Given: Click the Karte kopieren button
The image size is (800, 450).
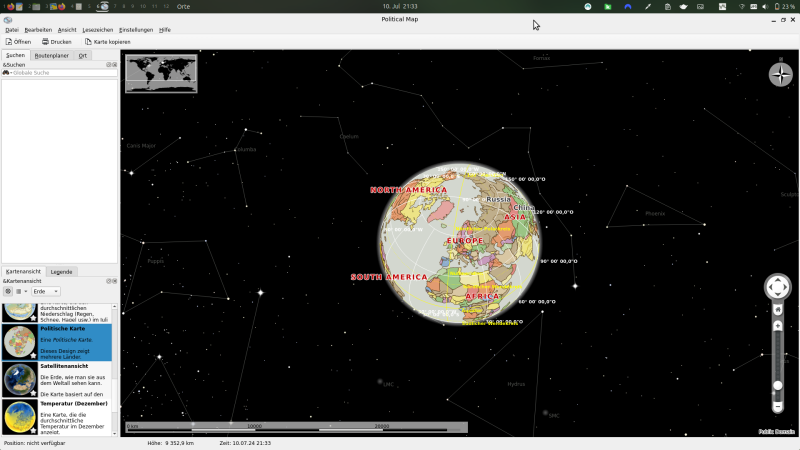Looking at the screenshot, I should click(107, 42).
